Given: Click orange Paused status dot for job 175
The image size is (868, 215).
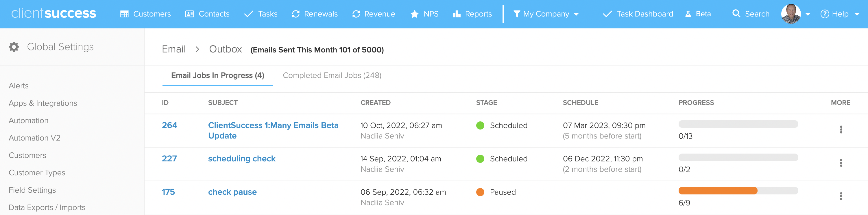Looking at the screenshot, I should click(480, 192).
